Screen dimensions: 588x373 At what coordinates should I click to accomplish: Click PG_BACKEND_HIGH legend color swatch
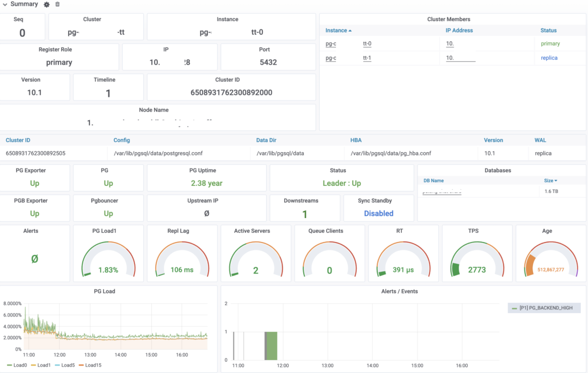514,308
